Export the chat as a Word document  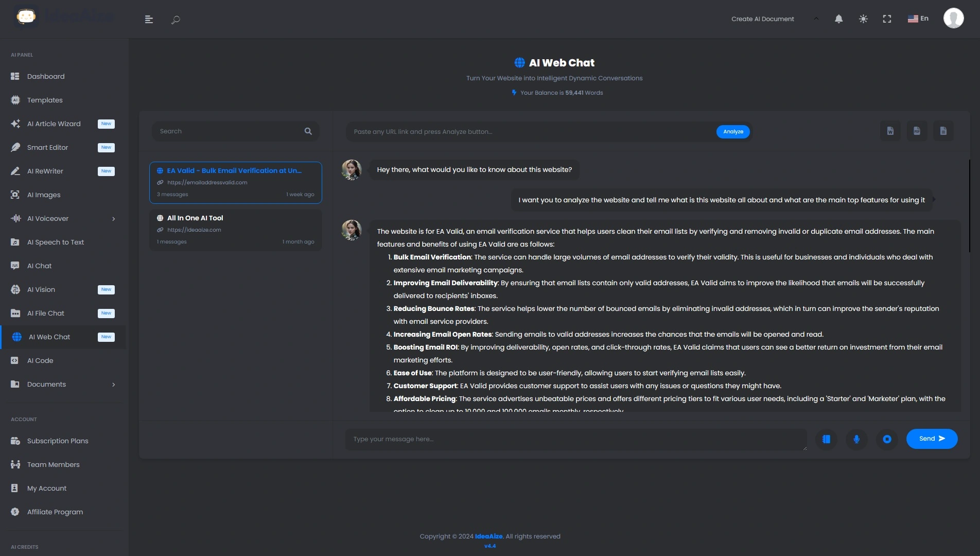890,131
